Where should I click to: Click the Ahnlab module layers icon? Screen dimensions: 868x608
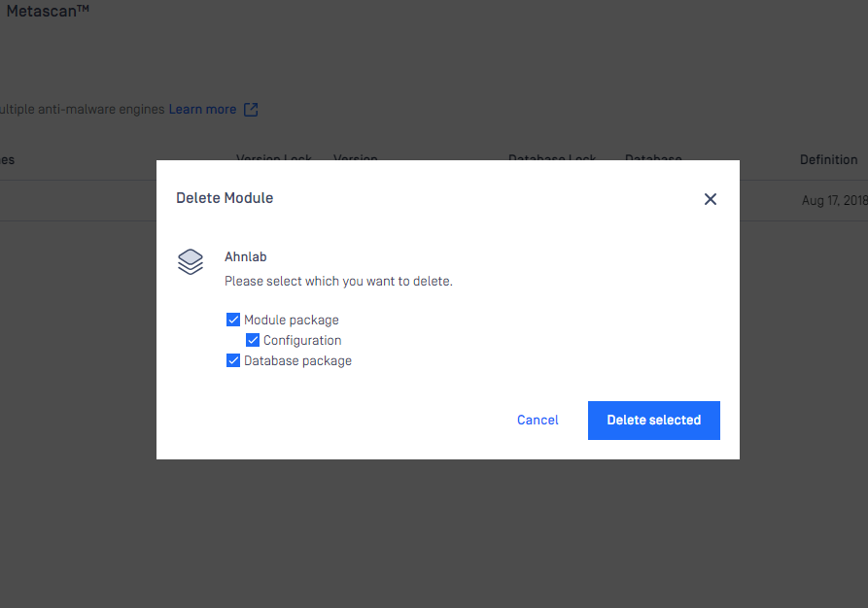pyautogui.click(x=191, y=261)
